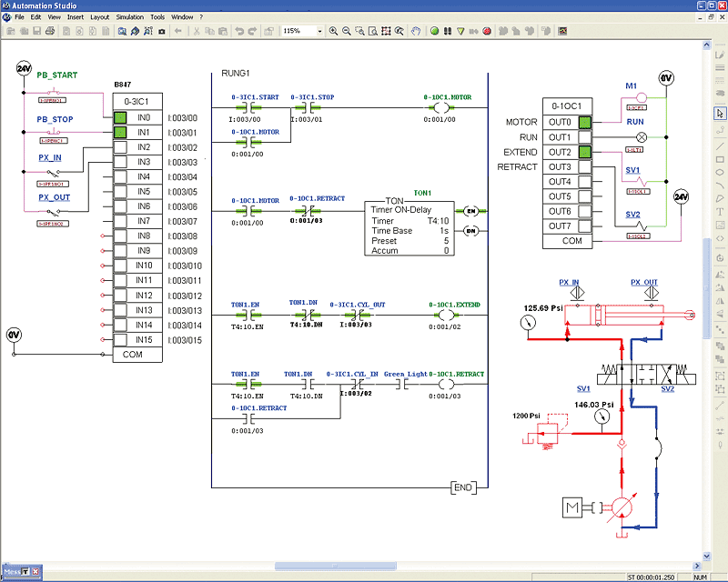
Task: Select the Pan hand tool
Action: (x=416, y=30)
